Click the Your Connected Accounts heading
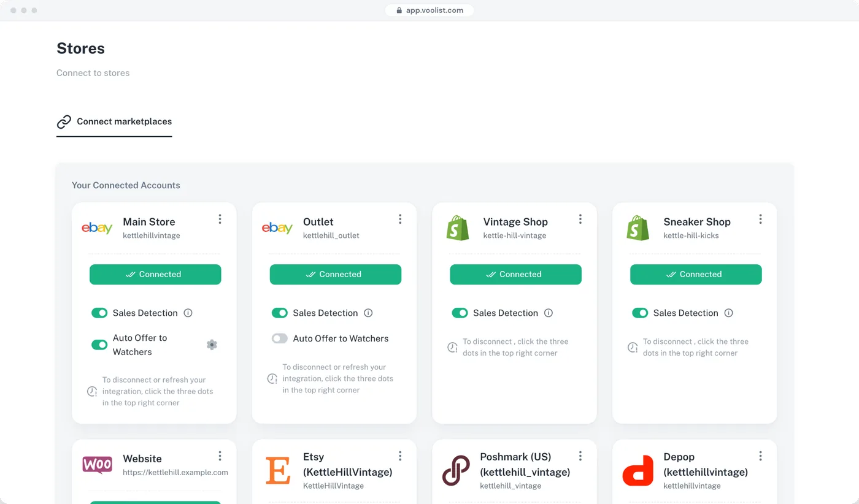 pos(126,185)
